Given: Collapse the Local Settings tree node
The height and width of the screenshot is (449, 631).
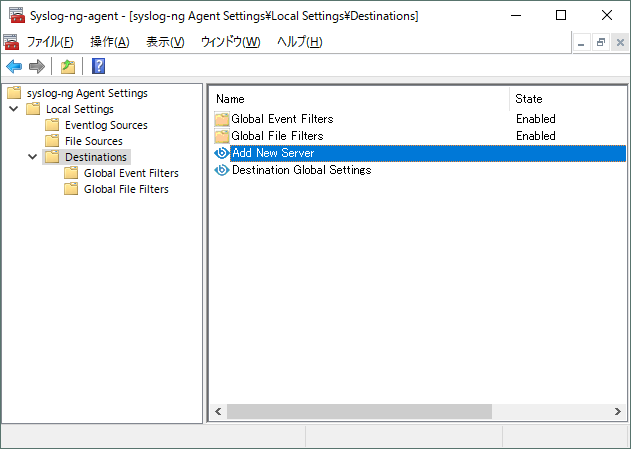Looking at the screenshot, I should [x=14, y=109].
